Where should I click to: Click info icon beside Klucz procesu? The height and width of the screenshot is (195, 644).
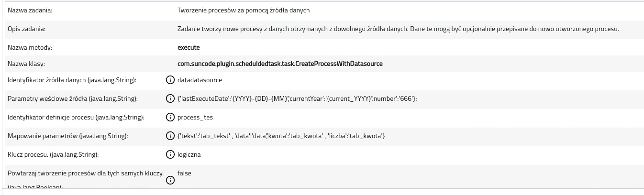[170, 154]
